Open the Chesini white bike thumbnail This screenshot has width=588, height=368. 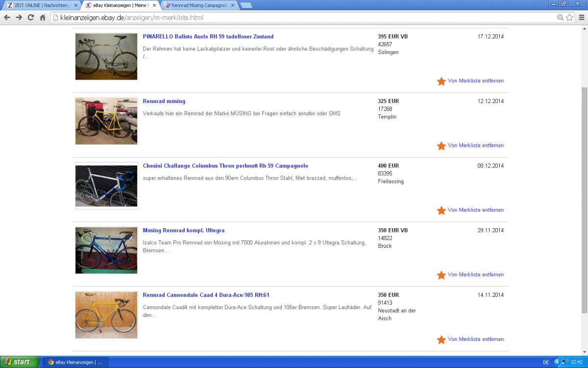click(106, 186)
